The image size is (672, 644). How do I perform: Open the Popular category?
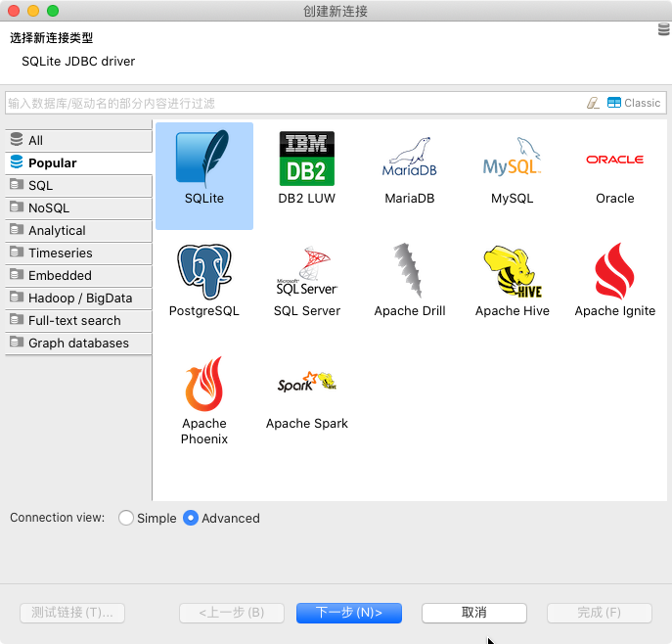pyautogui.click(x=79, y=162)
